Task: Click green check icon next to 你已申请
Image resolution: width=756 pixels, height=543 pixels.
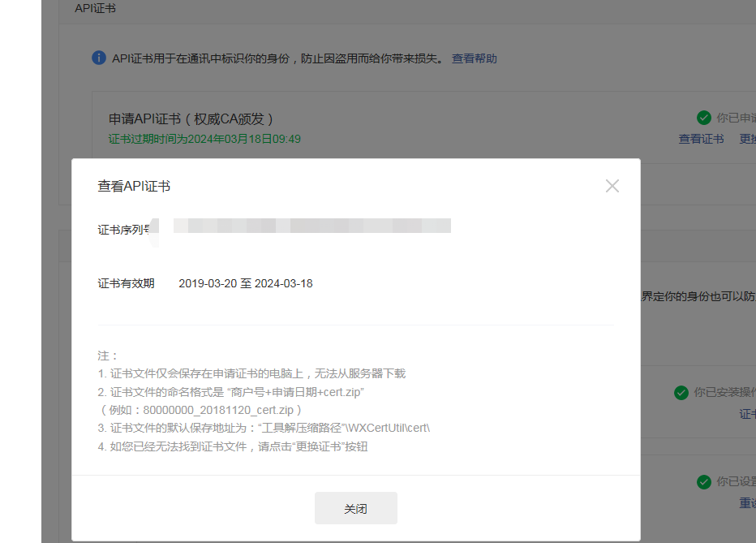Action: pos(704,118)
